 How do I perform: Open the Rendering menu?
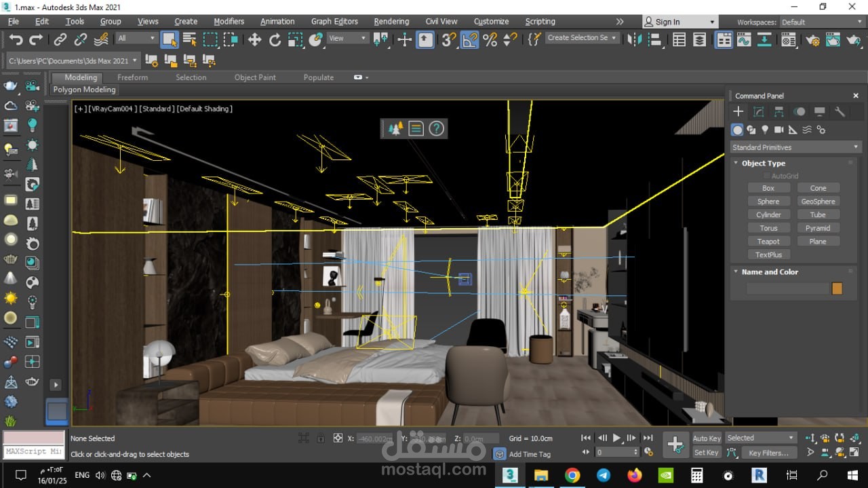(x=391, y=22)
